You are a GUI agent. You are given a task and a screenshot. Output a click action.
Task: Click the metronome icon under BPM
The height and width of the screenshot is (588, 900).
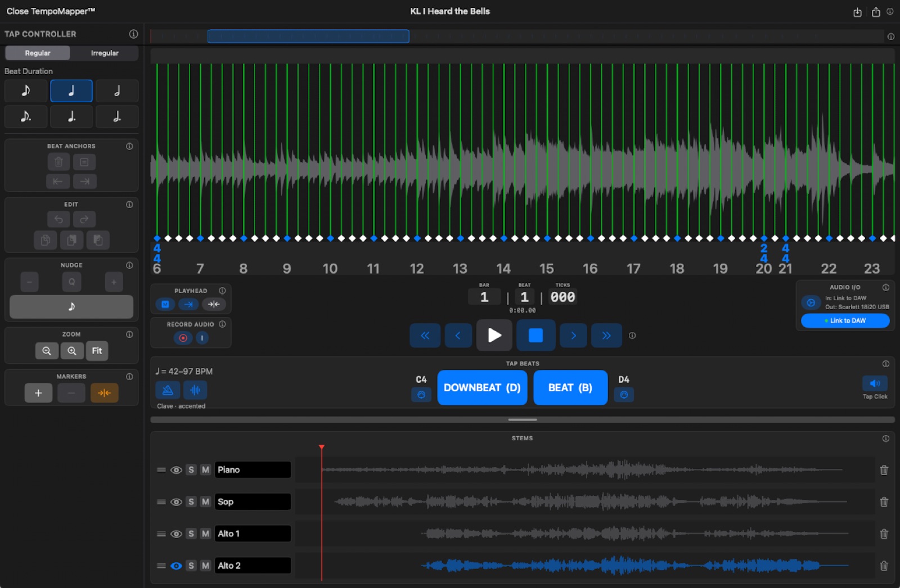168,390
